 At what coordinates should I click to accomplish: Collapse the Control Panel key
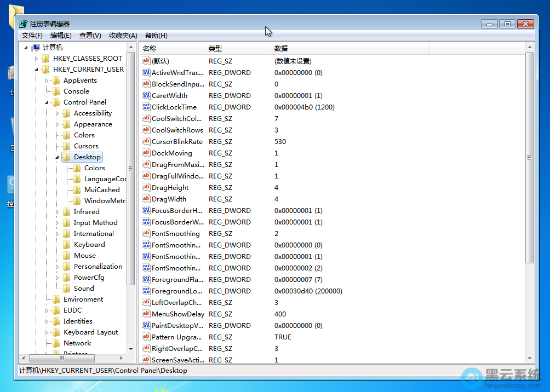(47, 102)
